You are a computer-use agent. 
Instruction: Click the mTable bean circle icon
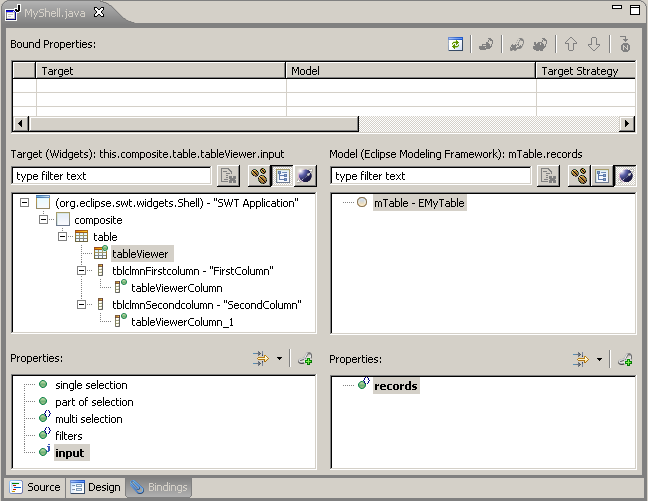click(x=362, y=202)
